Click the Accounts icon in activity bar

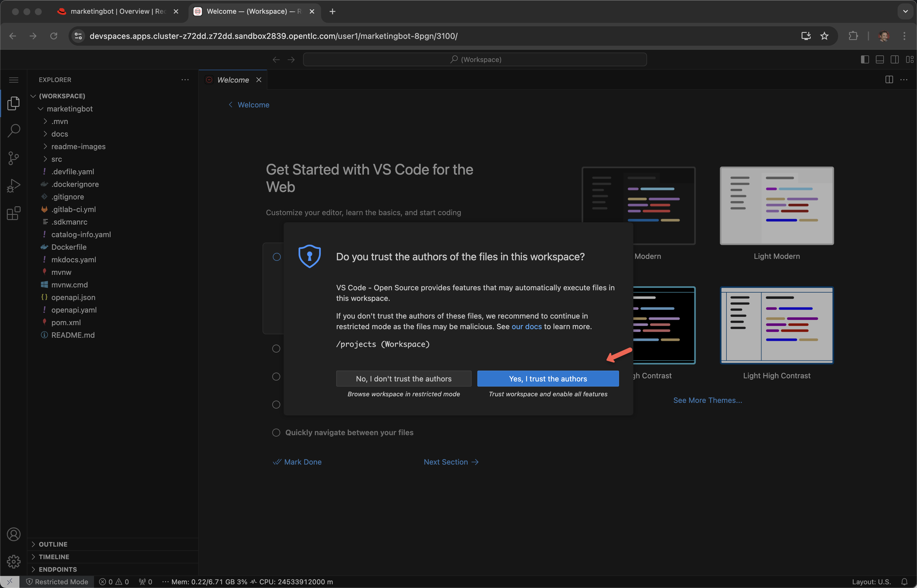(x=14, y=534)
